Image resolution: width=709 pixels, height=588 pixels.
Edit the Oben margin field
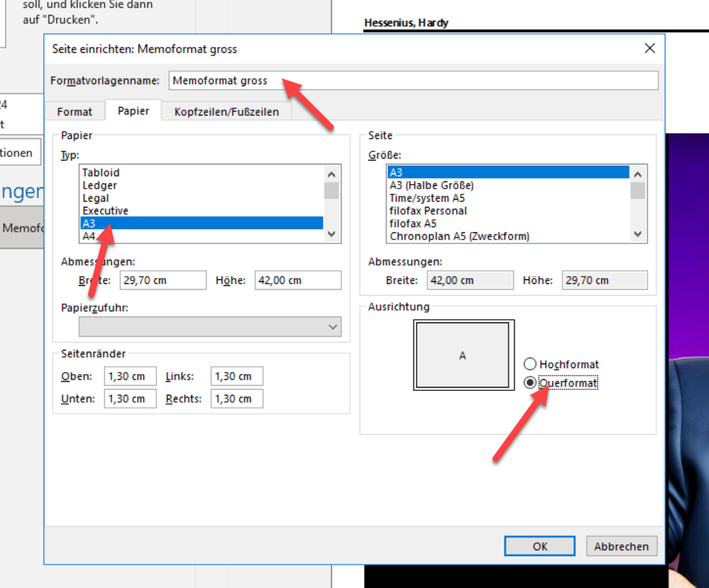pyautogui.click(x=130, y=376)
